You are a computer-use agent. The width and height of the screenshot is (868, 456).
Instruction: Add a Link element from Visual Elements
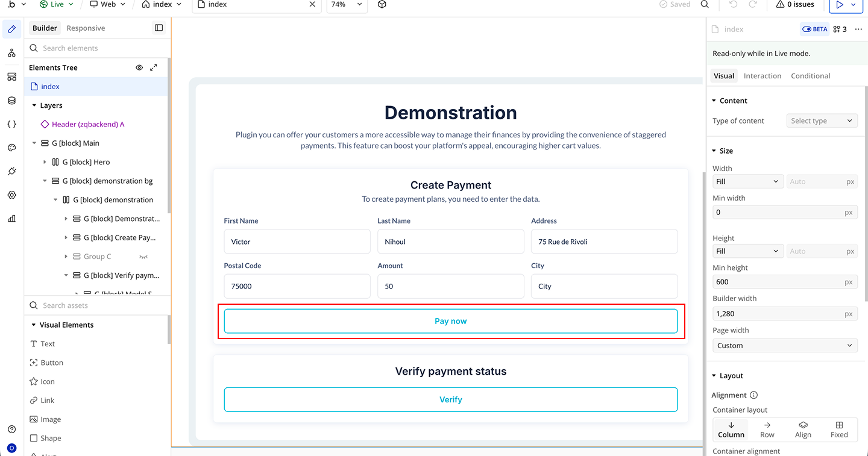48,401
